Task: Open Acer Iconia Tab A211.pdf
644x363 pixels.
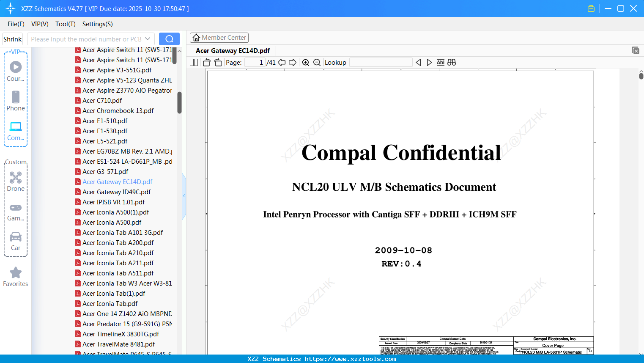Action: [114, 263]
